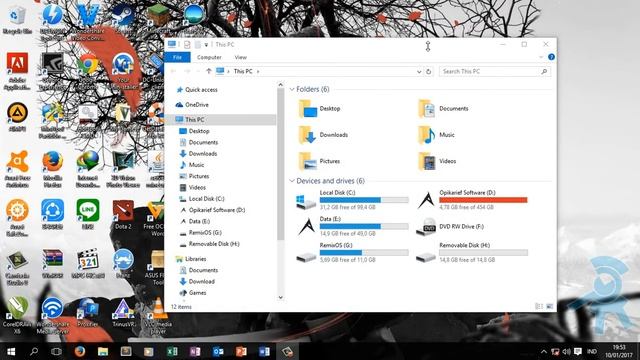Open Google Chrome desktop shortcut
This screenshot has width=640, height=360.
coord(88,71)
